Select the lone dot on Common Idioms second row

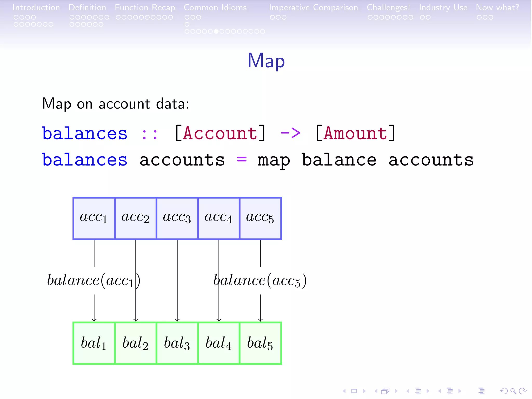[187, 24]
